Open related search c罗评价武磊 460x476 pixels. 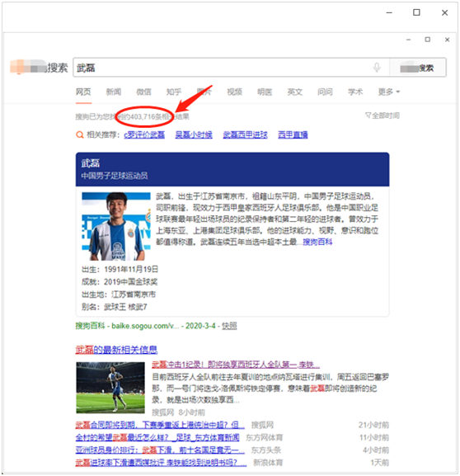(144, 134)
